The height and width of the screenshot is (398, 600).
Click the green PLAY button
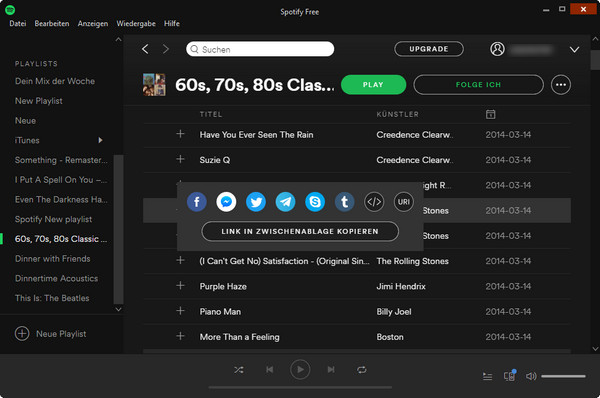click(373, 85)
